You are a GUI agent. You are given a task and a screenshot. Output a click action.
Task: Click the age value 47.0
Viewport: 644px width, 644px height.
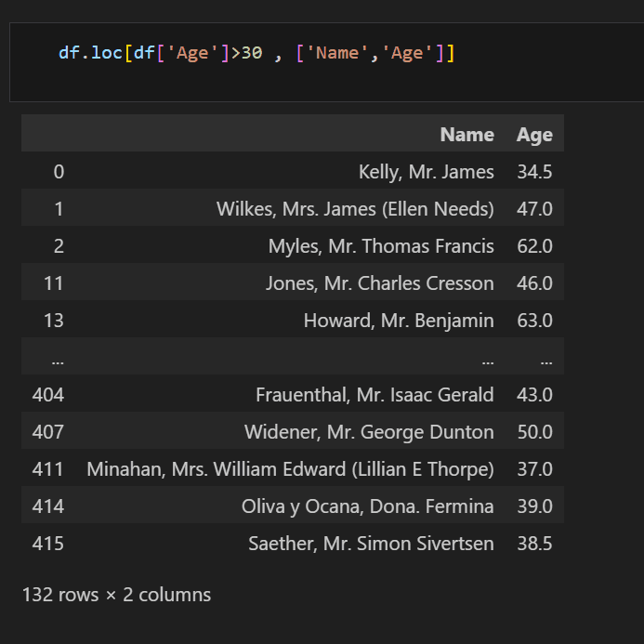coord(534,209)
